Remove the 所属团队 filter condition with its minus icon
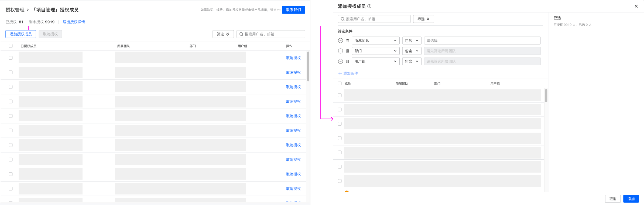The height and width of the screenshot is (205, 644). [x=341, y=41]
